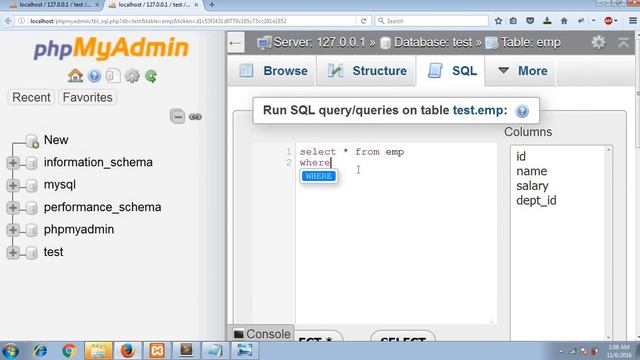Switch to first browser tab
640x360 pixels.
tap(54, 5)
